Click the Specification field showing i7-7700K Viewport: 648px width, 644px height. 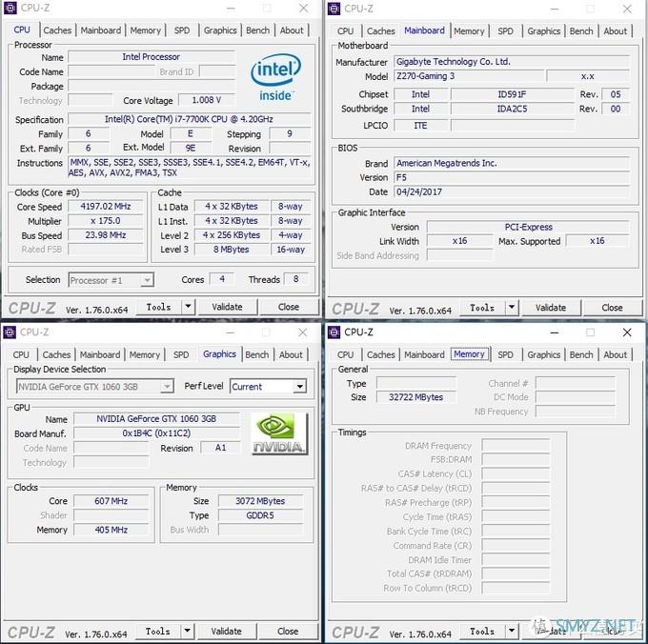189,119
